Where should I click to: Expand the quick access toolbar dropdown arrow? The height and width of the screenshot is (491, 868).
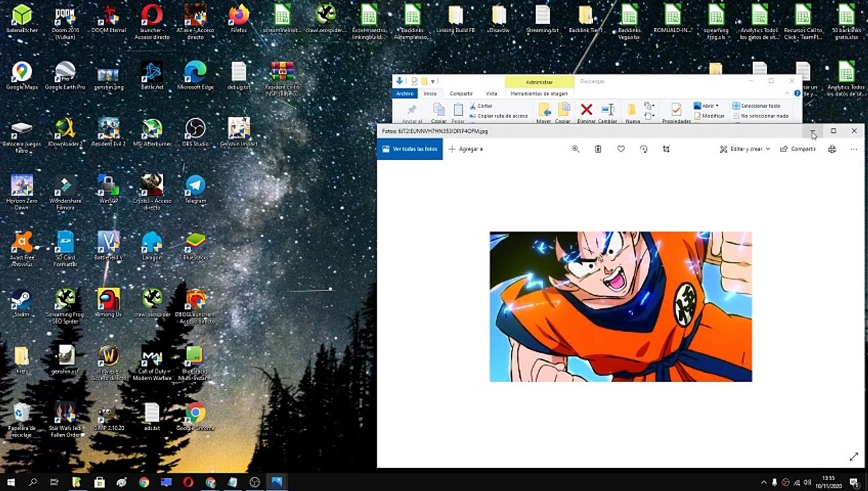pos(432,82)
